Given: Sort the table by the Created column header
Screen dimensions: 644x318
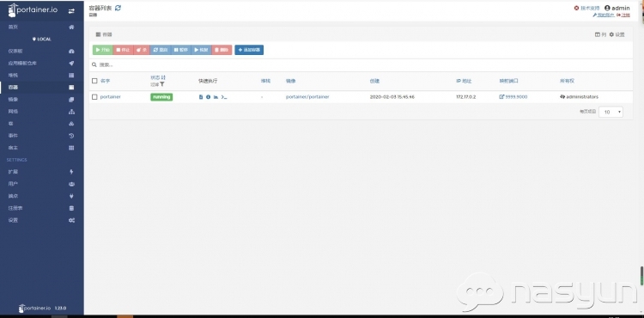Looking at the screenshot, I should pos(374,81).
